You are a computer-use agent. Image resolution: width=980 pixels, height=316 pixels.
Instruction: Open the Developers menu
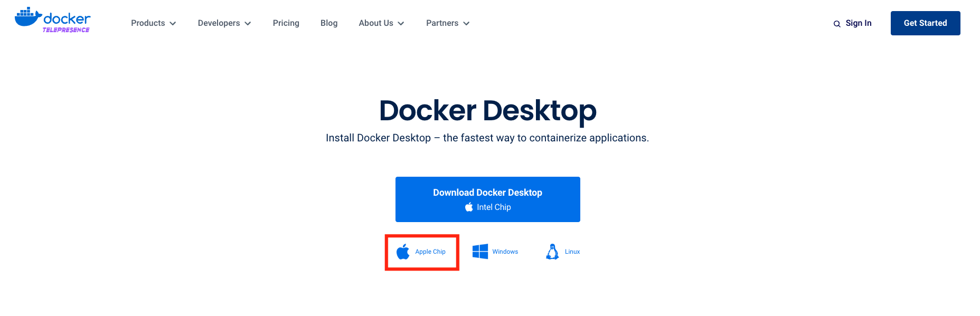click(224, 23)
